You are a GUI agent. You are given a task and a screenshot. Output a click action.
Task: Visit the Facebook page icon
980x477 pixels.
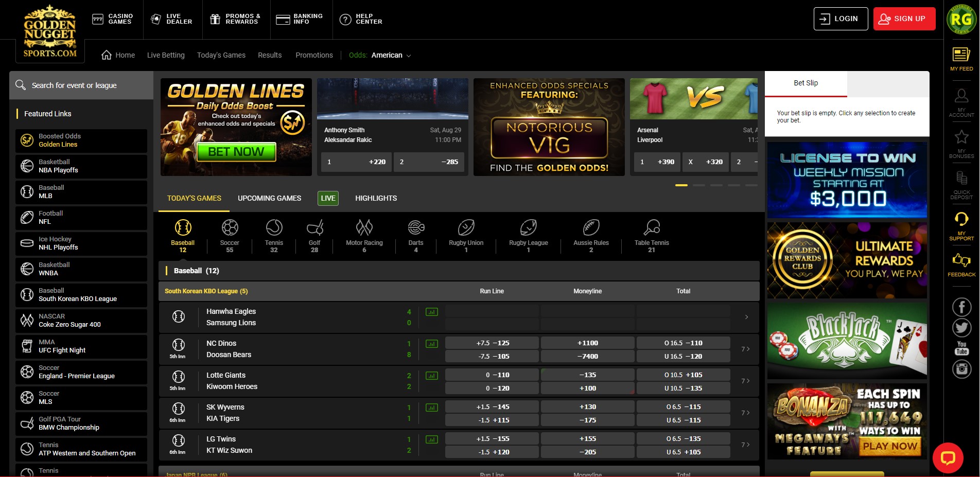pyautogui.click(x=961, y=307)
